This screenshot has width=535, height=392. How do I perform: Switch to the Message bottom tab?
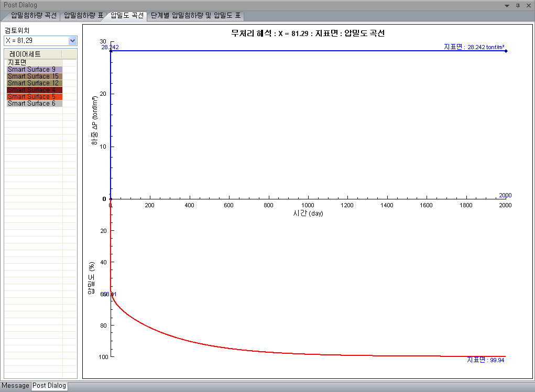[x=15, y=386]
